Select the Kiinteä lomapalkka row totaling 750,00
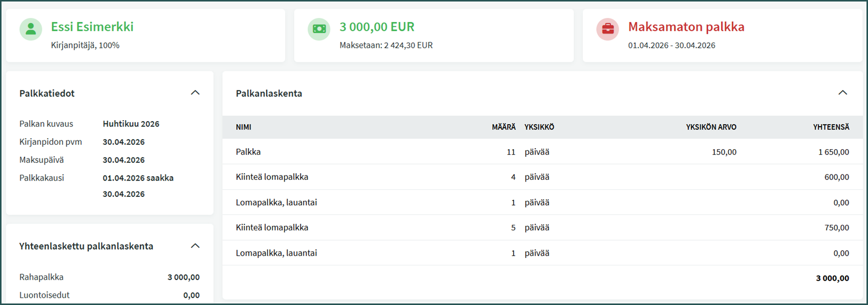 (x=272, y=228)
